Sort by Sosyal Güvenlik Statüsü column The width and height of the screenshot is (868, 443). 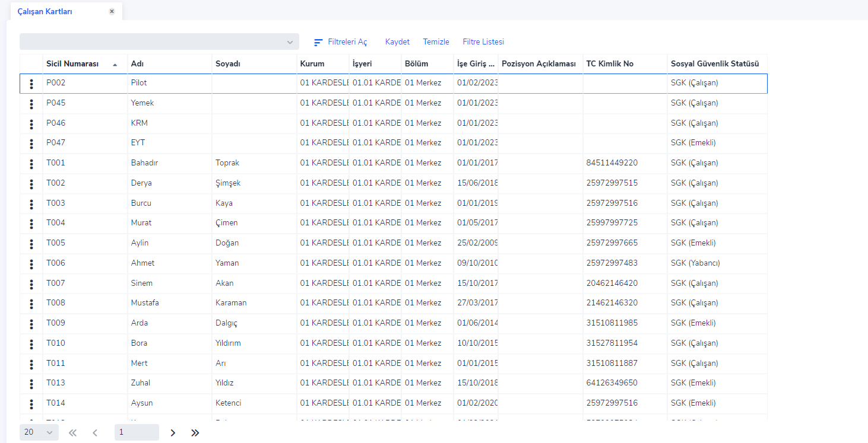(x=715, y=64)
